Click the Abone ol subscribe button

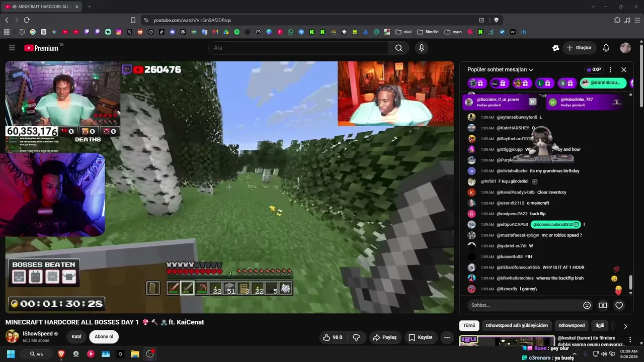pyautogui.click(x=104, y=337)
